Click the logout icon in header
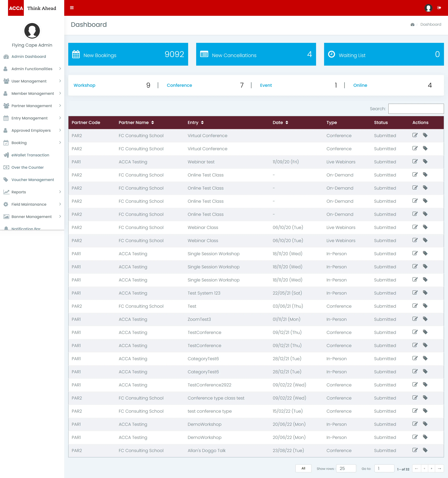This screenshot has height=478, width=448. (x=439, y=8)
